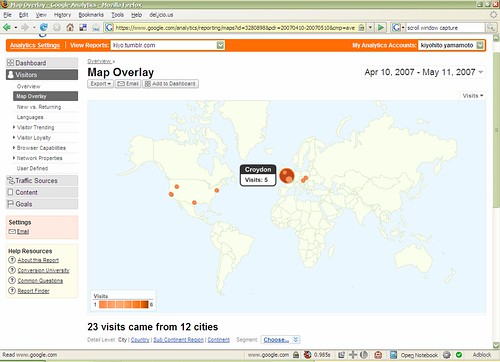Switch detail level to Country
This screenshot has width=500, height=362.
(x=140, y=340)
